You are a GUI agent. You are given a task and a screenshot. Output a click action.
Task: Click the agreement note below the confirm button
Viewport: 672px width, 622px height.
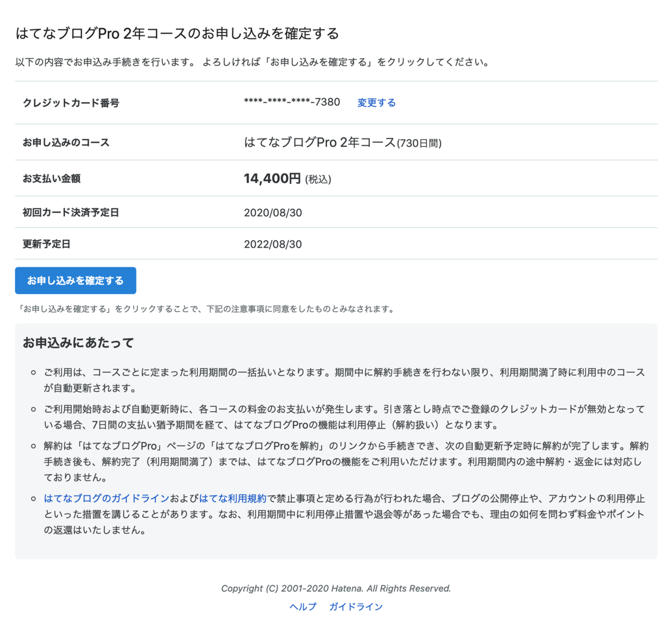click(206, 309)
